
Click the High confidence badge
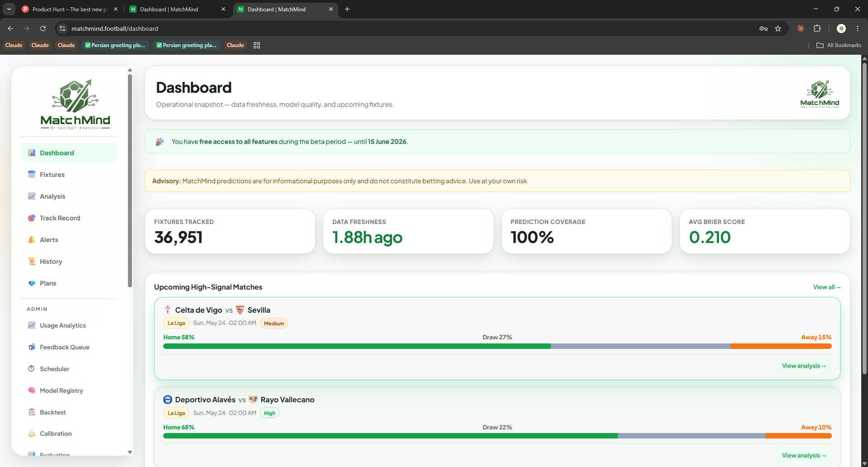tap(269, 413)
